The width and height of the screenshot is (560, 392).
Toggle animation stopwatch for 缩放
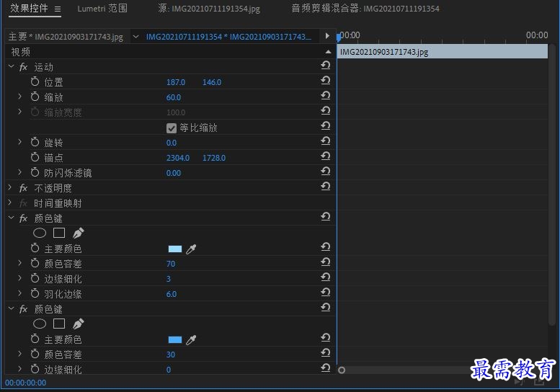tap(35, 97)
